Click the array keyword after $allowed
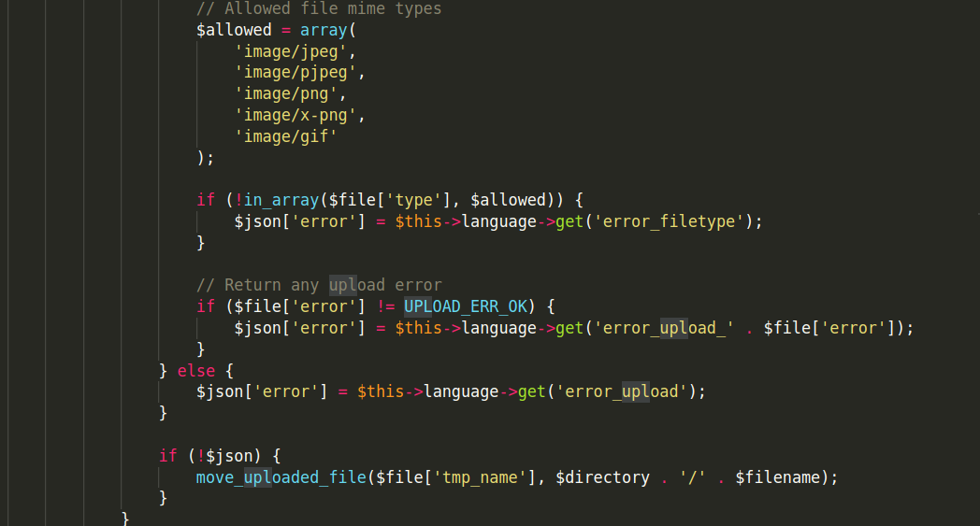980x526 pixels. click(324, 30)
